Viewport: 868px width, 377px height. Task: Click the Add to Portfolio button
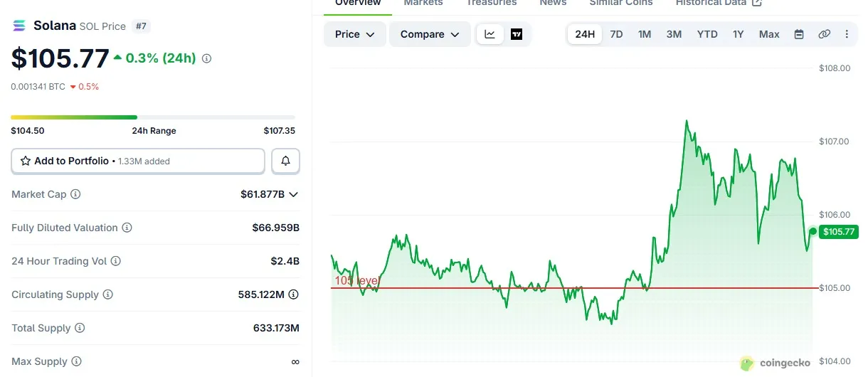(138, 161)
